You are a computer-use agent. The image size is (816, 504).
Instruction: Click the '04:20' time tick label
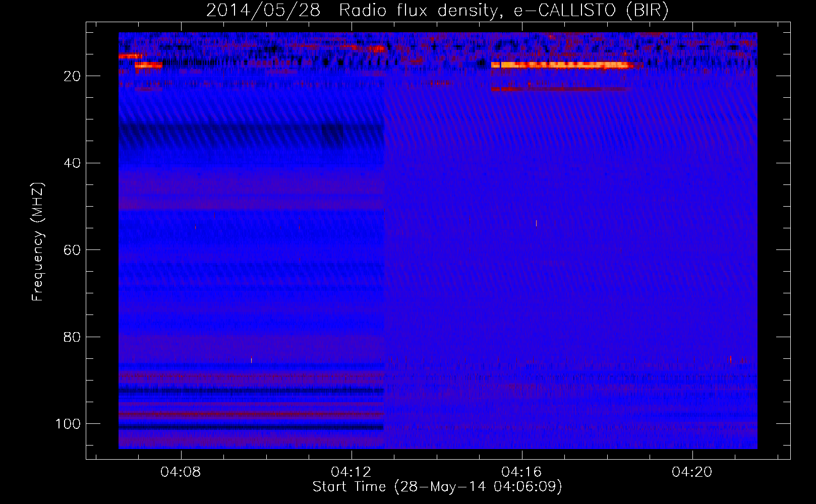tap(692, 472)
